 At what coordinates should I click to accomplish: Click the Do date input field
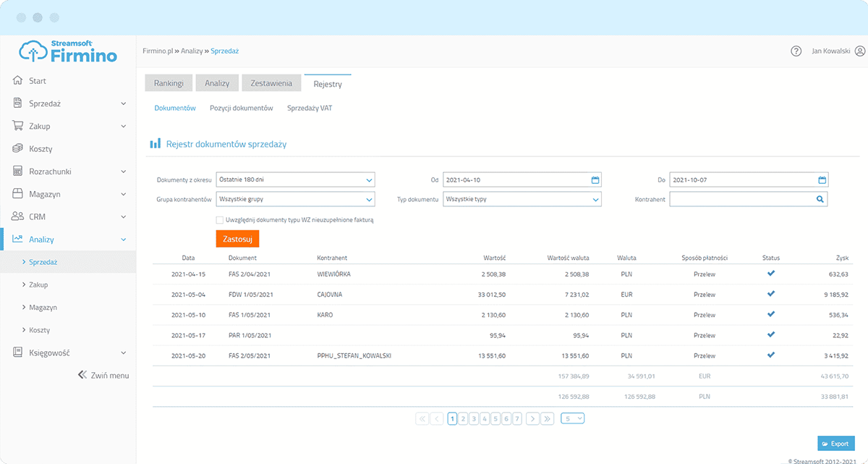(x=749, y=180)
